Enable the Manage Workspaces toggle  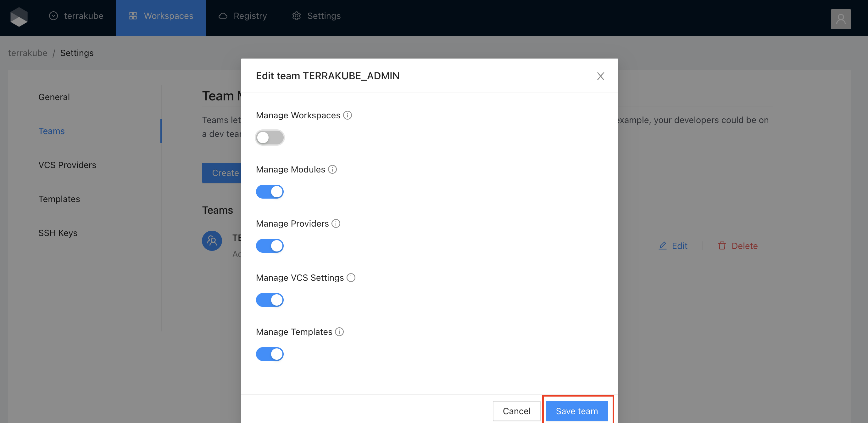[270, 138]
